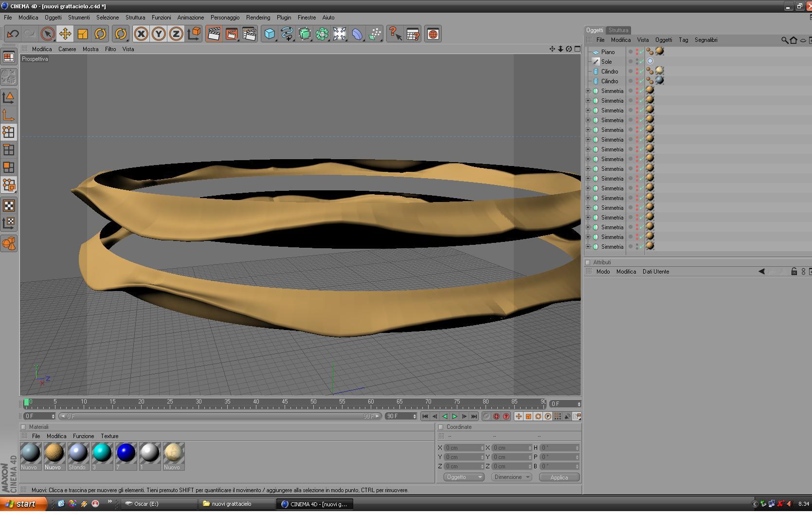Open the Dimensione dropdown
This screenshot has width=812, height=515.
coord(511,477)
